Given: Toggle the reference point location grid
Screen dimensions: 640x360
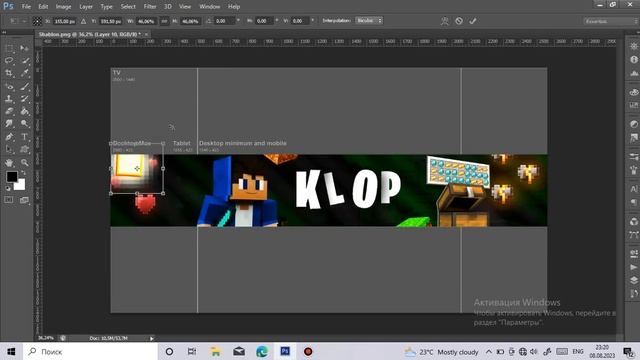Looking at the screenshot, I should (37, 21).
